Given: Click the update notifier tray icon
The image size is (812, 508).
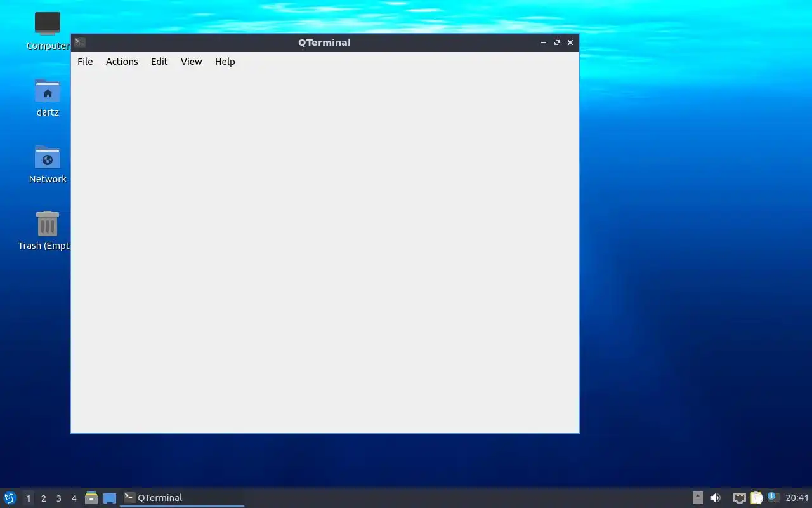Looking at the screenshot, I should tap(773, 497).
